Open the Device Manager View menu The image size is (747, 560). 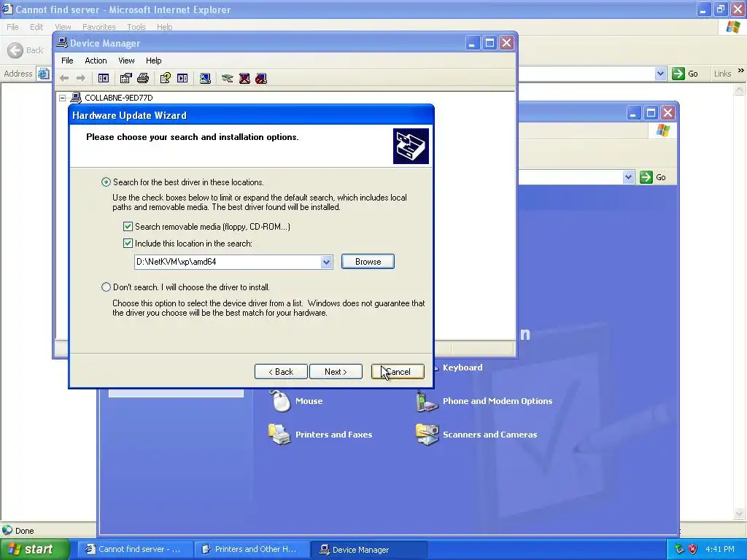coord(126,61)
